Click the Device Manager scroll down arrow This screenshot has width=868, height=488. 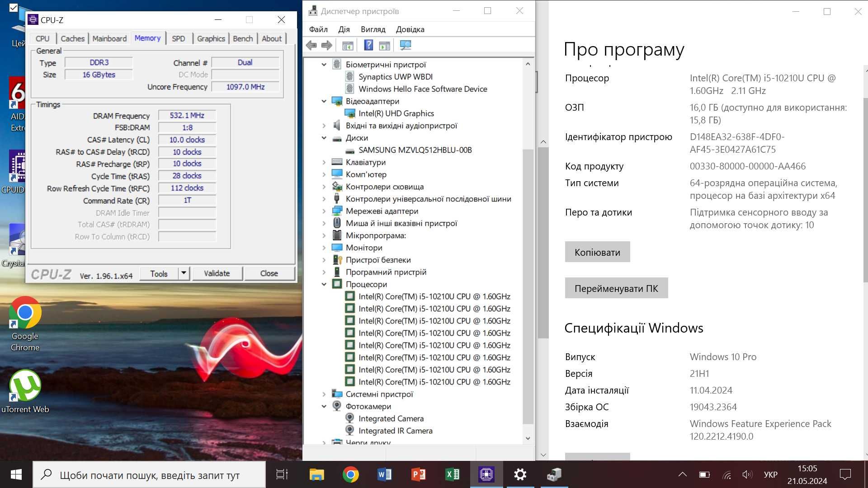528,438
